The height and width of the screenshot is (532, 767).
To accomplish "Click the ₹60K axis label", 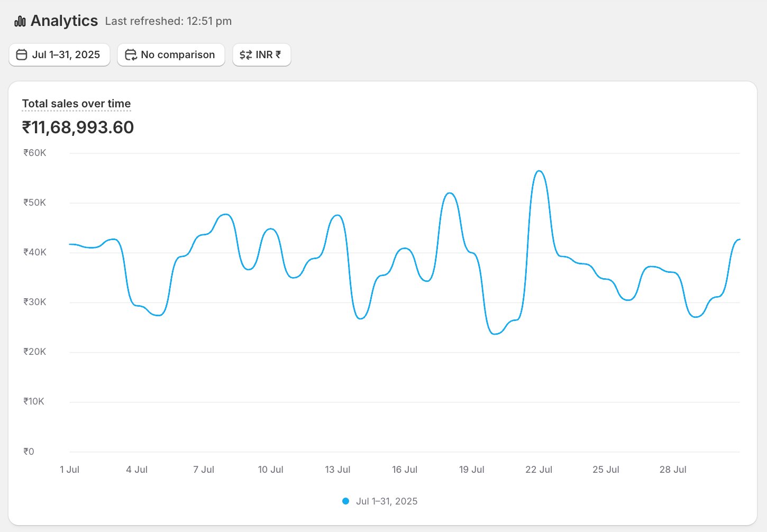I will coord(35,153).
